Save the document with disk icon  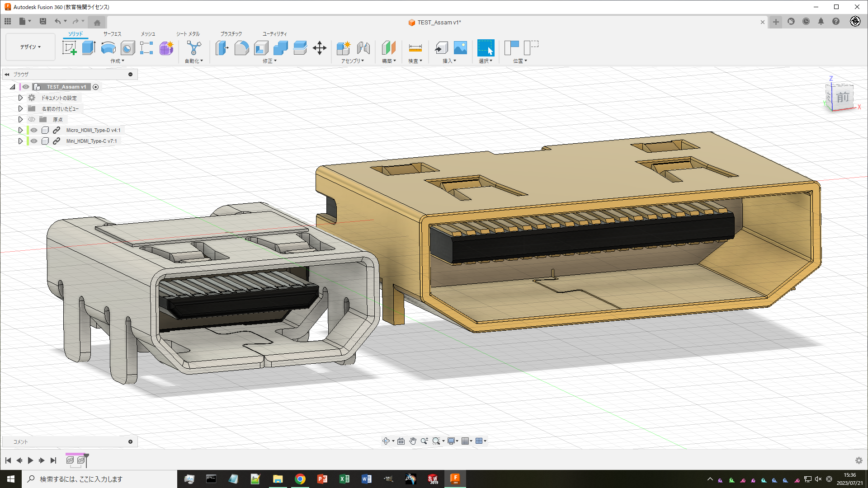pyautogui.click(x=43, y=21)
